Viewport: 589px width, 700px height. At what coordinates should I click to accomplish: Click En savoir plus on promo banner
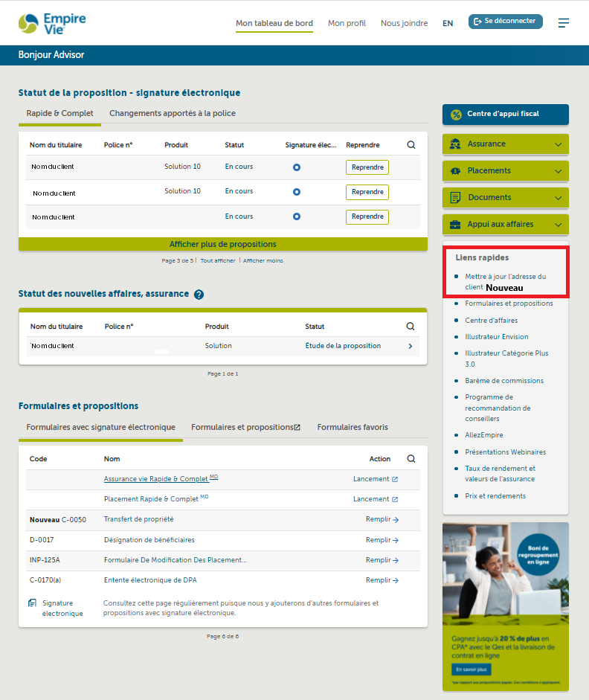(x=471, y=670)
